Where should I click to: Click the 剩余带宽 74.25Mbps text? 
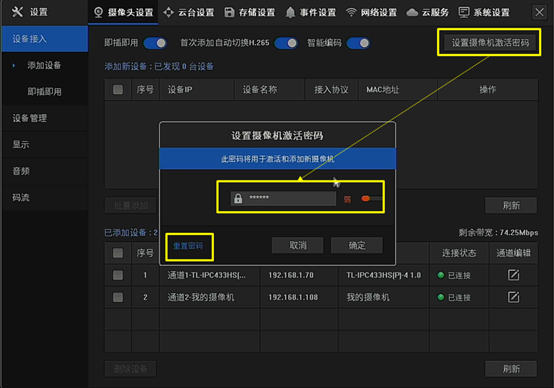pos(498,233)
